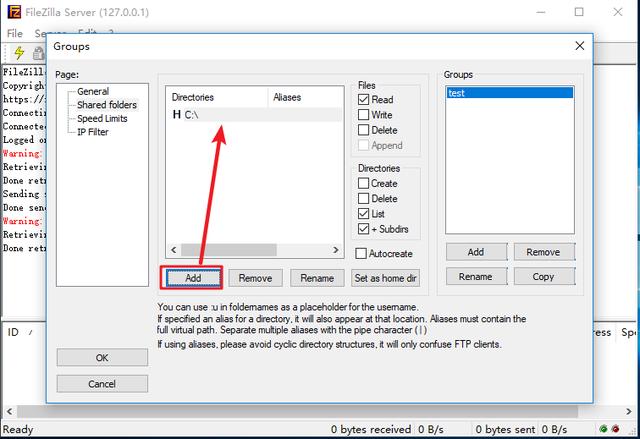Viewport: 640px width, 439px height.
Task: Click main window horizontal scrollbar right arrow
Action: pyautogui.click(x=629, y=411)
